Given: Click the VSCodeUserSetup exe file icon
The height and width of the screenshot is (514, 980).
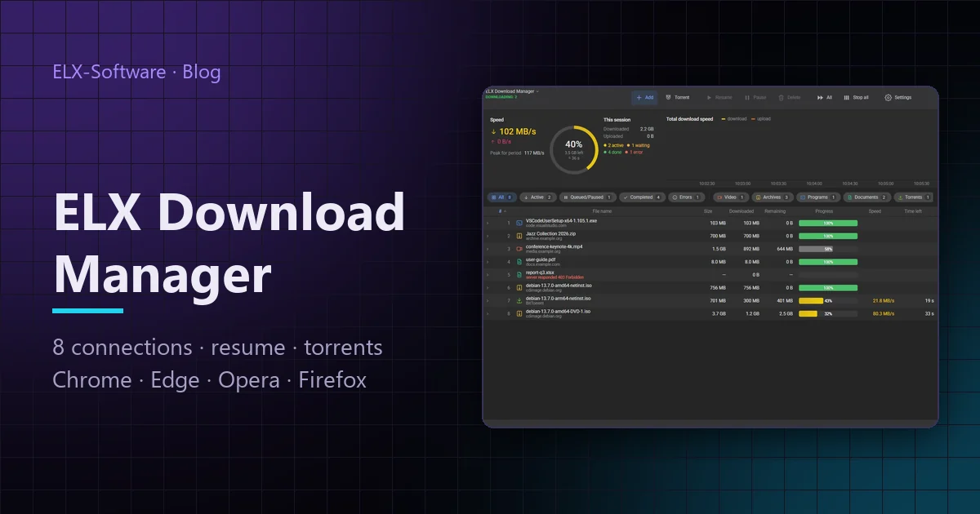Looking at the screenshot, I should pos(519,222).
